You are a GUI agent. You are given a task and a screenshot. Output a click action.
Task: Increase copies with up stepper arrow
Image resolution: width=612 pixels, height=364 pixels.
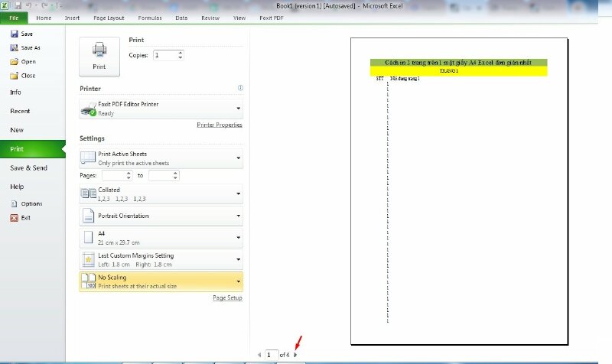[x=181, y=53]
